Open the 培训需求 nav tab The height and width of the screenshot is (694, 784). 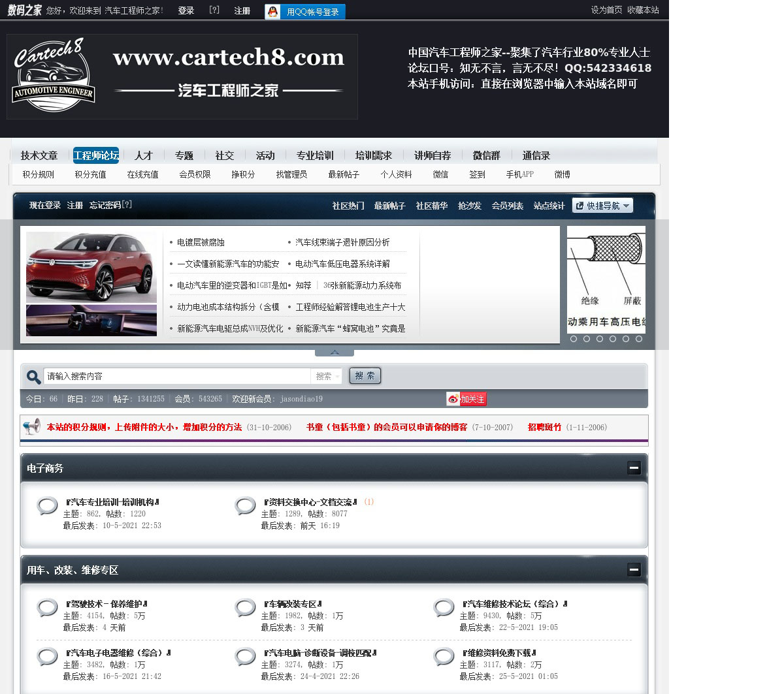click(x=374, y=155)
